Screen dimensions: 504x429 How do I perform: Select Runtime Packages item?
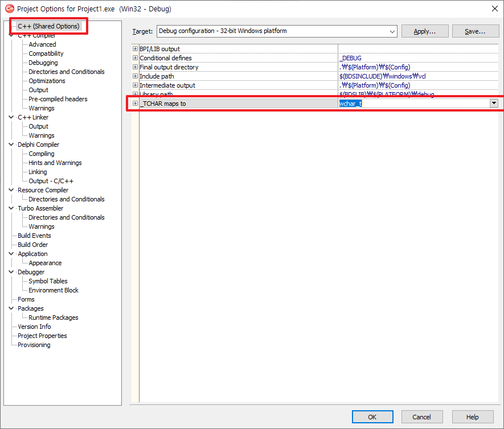[x=54, y=317]
